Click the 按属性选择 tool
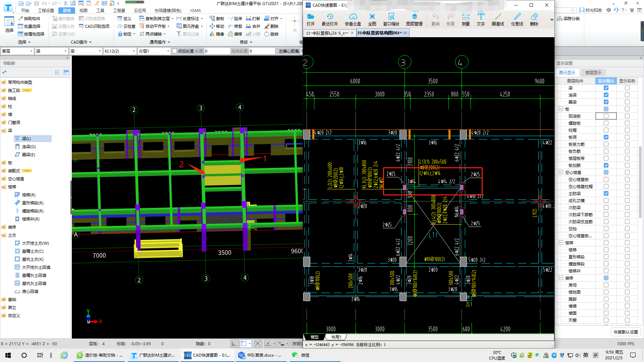The height and width of the screenshot is (362, 644). tap(31, 34)
